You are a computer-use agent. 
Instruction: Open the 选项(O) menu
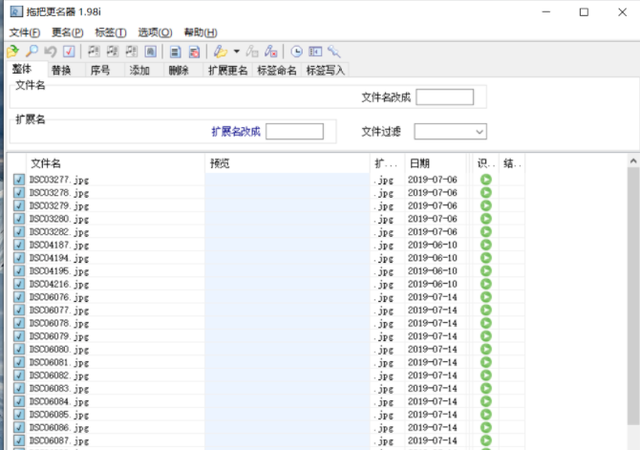(155, 33)
